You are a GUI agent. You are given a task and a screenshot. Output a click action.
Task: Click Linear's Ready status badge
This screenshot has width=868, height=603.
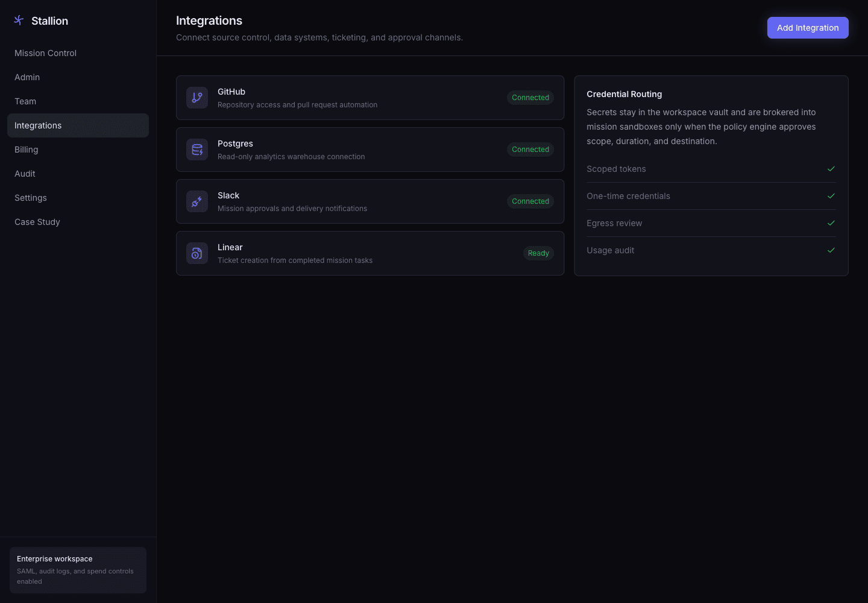(538, 253)
